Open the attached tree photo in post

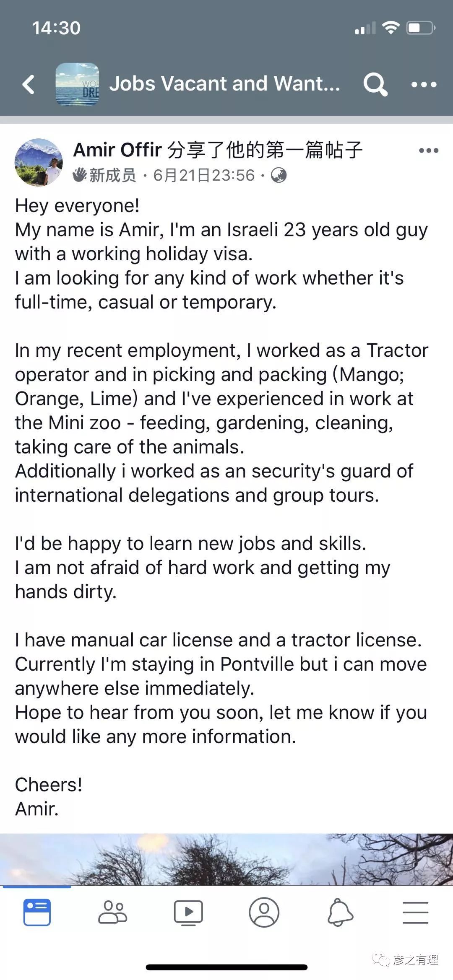226,859
